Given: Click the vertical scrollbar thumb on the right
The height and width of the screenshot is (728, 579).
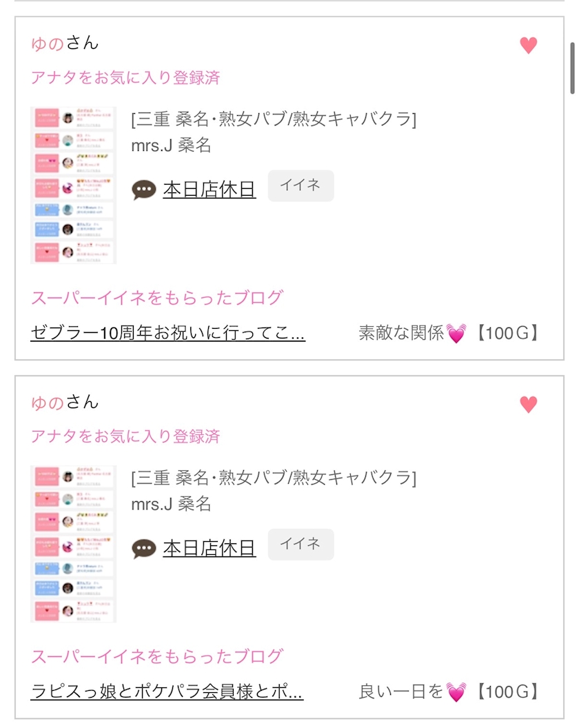Looking at the screenshot, I should pyautogui.click(x=572, y=68).
